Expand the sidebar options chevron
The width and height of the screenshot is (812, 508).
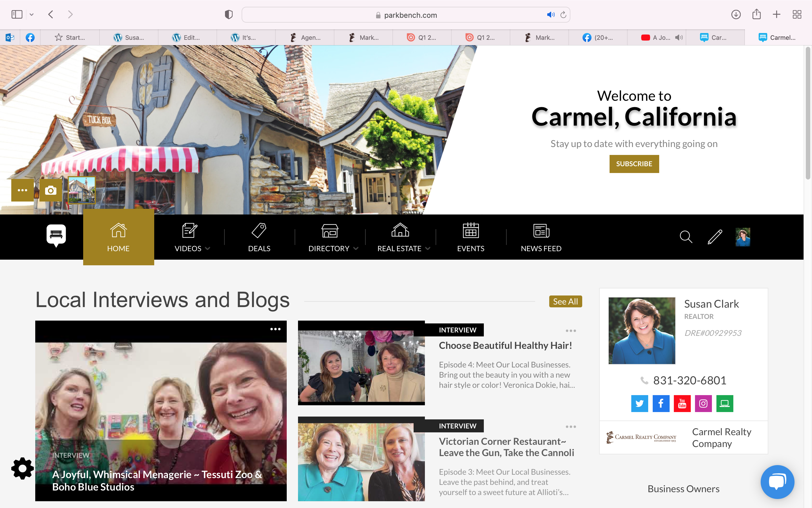point(32,14)
